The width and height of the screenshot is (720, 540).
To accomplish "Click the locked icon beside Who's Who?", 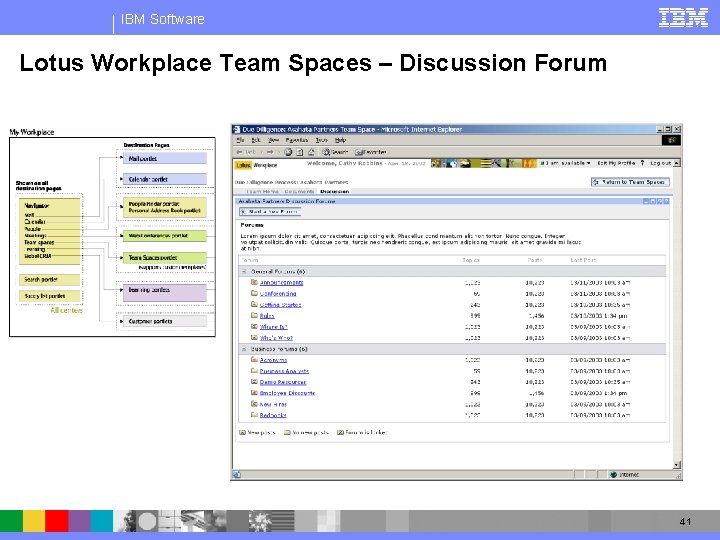I will (254, 338).
